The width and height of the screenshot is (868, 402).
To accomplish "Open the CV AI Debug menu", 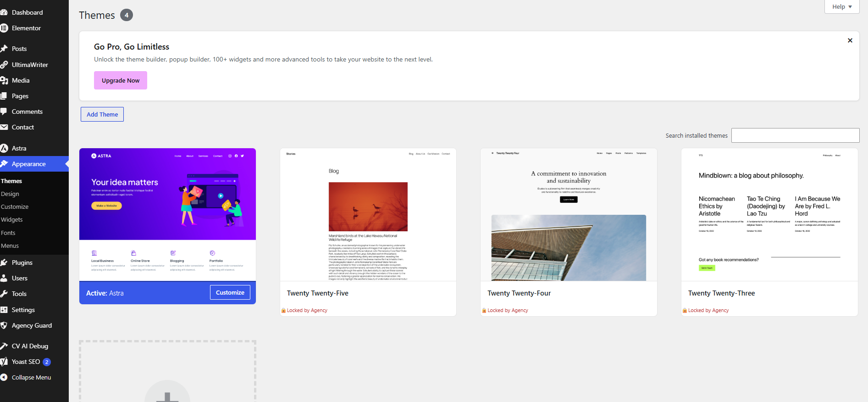I will [30, 346].
